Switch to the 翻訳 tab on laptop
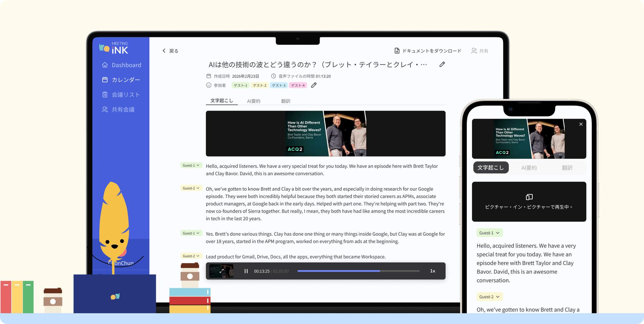Viewport: 644px width, 324px height. pyautogui.click(x=285, y=101)
